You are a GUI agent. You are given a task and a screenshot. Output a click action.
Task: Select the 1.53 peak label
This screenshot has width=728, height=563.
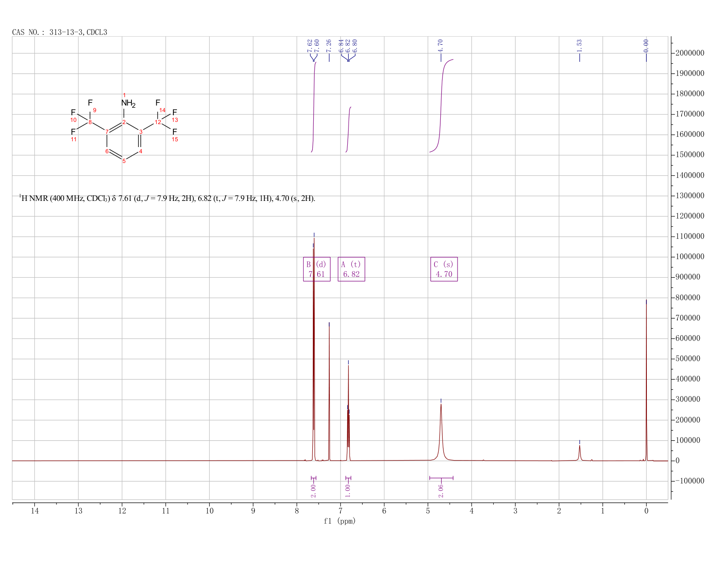click(579, 45)
